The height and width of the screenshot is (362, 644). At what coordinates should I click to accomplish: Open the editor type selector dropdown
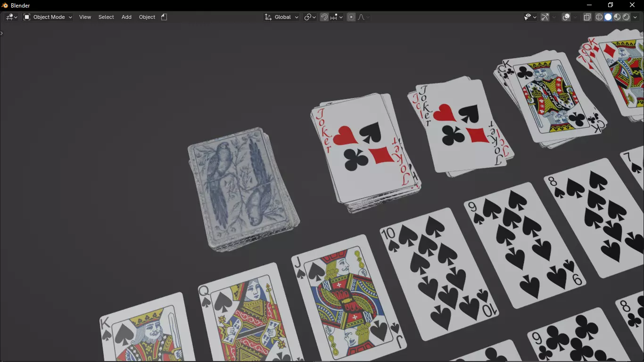12,17
